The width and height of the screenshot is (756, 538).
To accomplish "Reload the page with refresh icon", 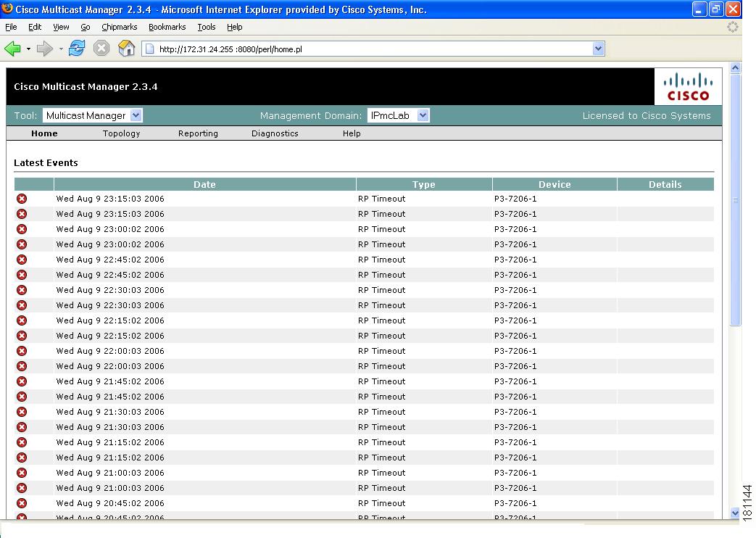I will 77,49.
